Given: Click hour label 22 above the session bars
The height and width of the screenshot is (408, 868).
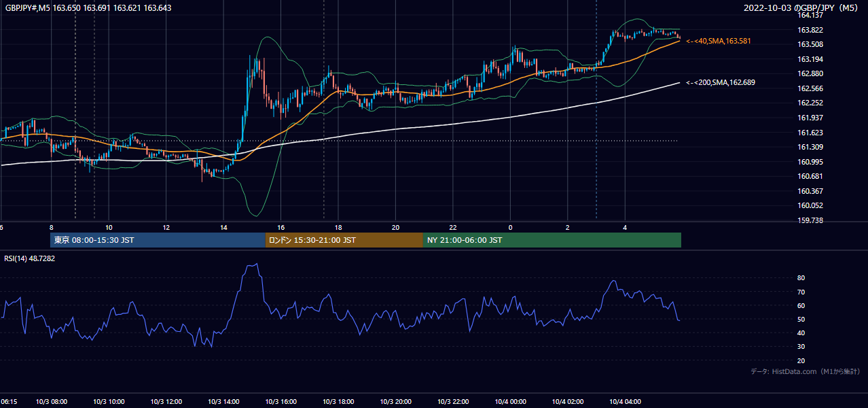Looking at the screenshot, I should [x=453, y=227].
